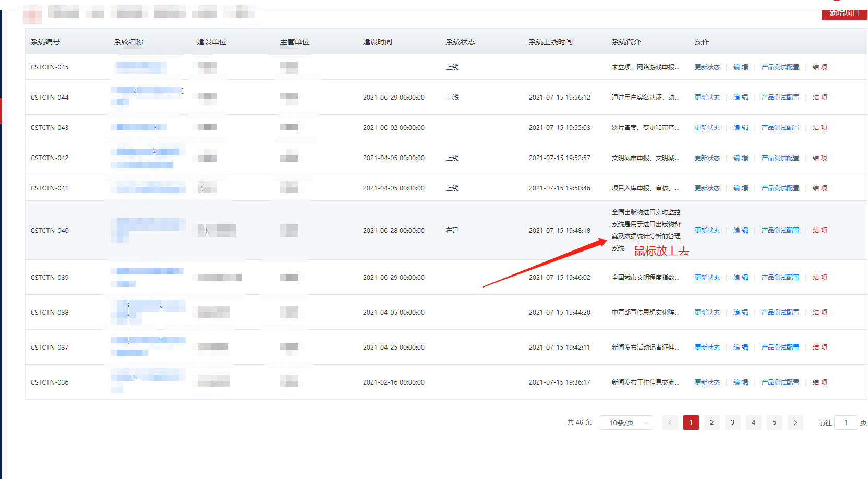Image resolution: width=868 pixels, height=479 pixels.
Task: Click the 前往 page number input field
Action: coord(846,423)
